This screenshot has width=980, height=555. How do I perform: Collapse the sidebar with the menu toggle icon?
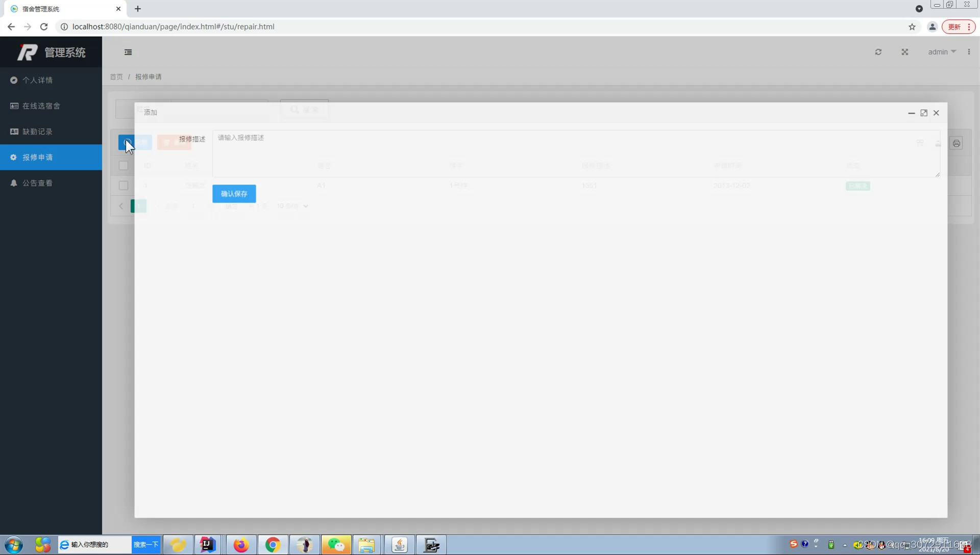tap(128, 52)
